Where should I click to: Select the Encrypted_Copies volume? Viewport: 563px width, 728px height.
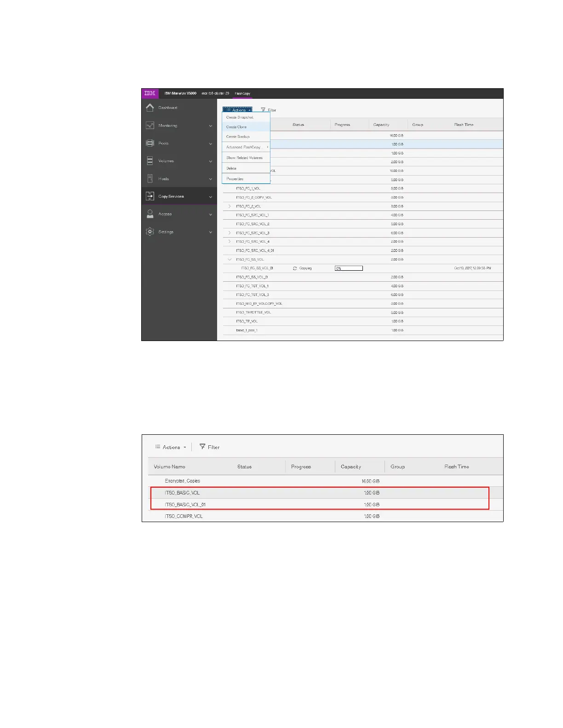[x=182, y=481]
